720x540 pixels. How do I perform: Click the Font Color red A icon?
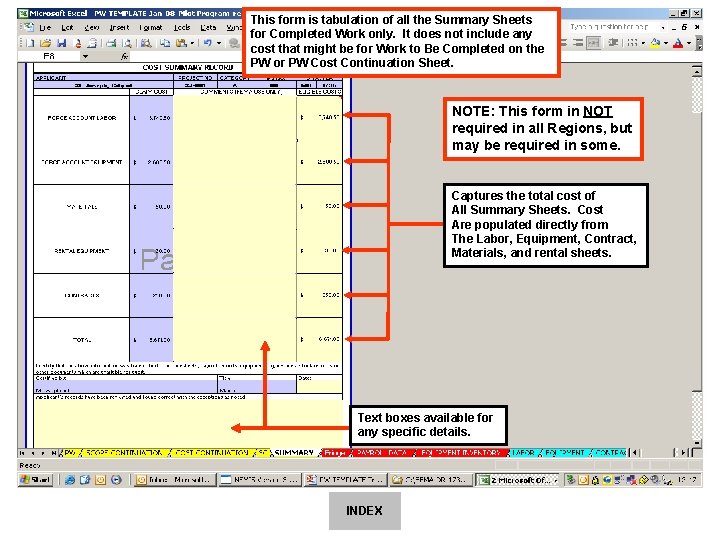click(678, 43)
